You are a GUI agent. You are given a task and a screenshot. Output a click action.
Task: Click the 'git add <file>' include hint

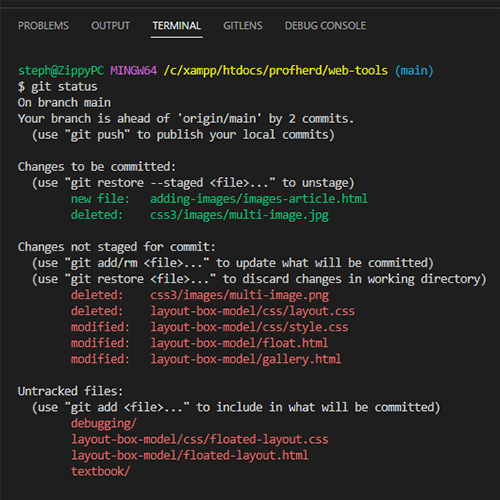tap(236, 407)
